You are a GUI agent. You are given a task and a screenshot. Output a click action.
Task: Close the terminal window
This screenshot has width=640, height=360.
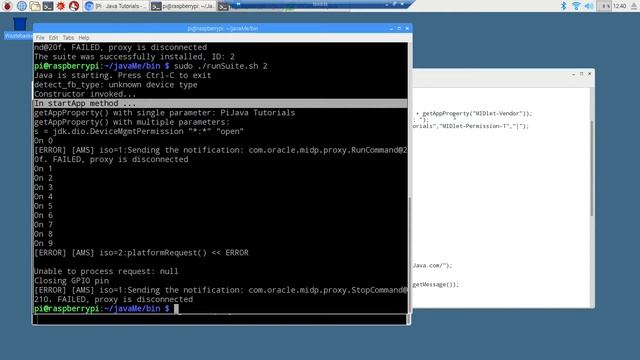407,28
